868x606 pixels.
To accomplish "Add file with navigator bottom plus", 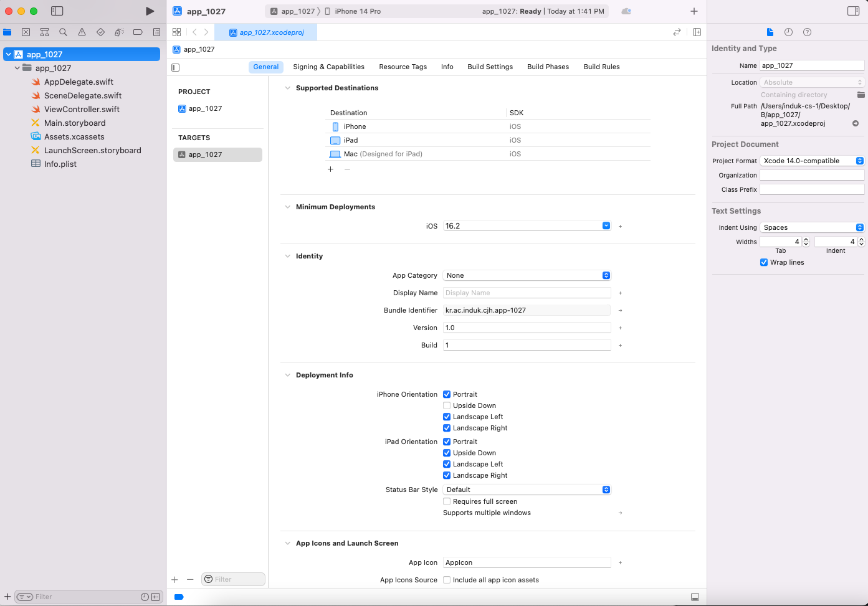I will 7,597.
